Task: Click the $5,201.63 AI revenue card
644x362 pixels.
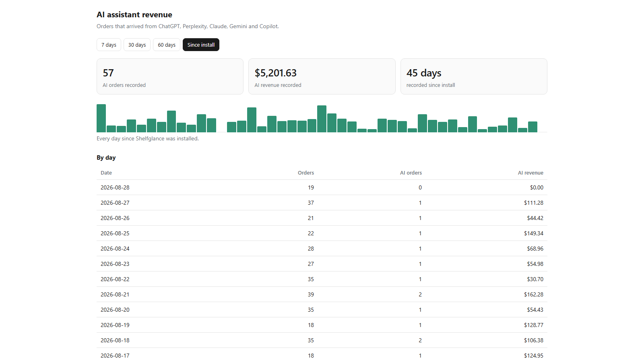Action: pyautogui.click(x=322, y=76)
